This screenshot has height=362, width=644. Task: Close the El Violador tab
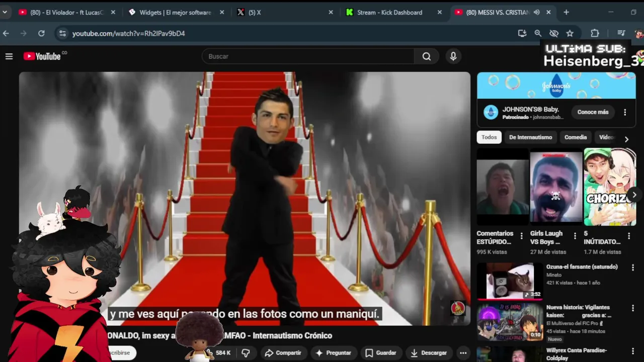click(x=113, y=12)
